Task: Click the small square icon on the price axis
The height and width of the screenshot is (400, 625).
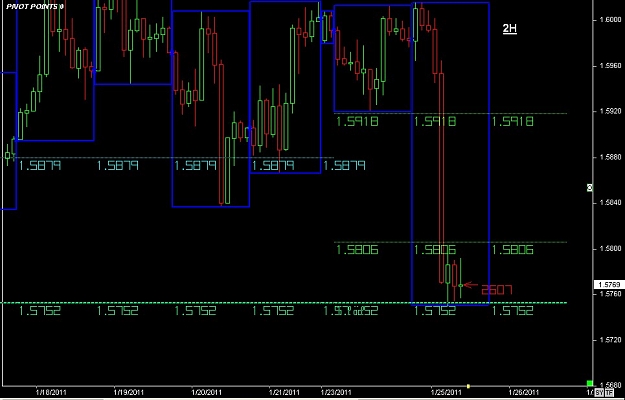Action: (590, 188)
